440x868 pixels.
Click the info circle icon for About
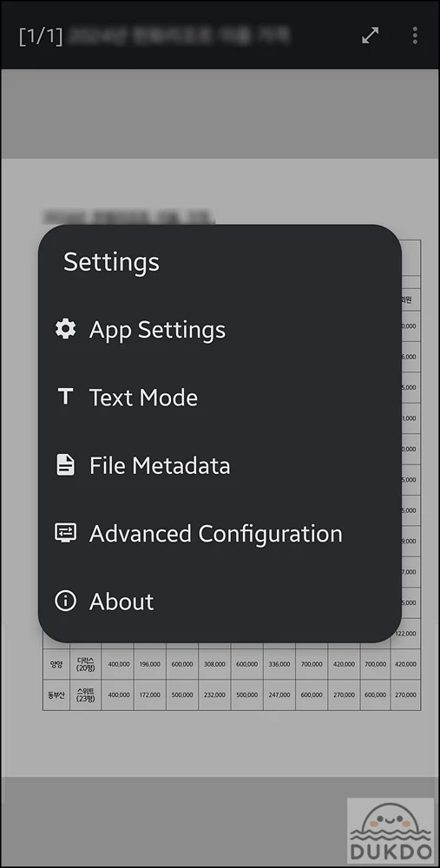point(66,601)
